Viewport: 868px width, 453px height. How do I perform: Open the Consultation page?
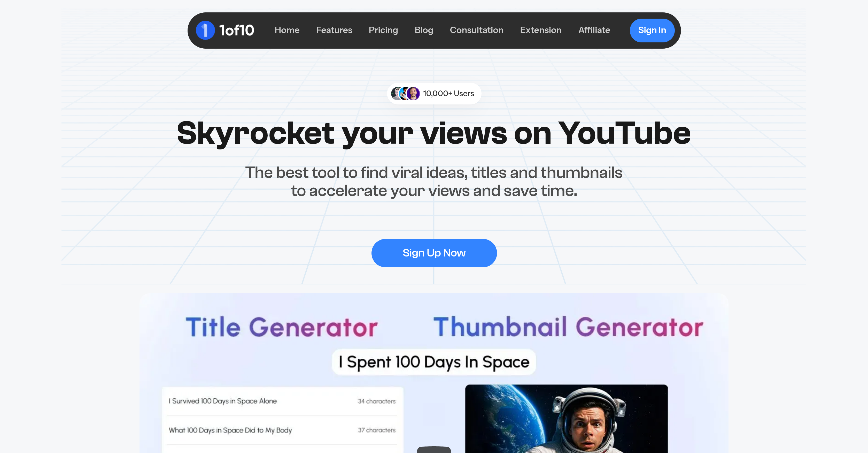[476, 30]
